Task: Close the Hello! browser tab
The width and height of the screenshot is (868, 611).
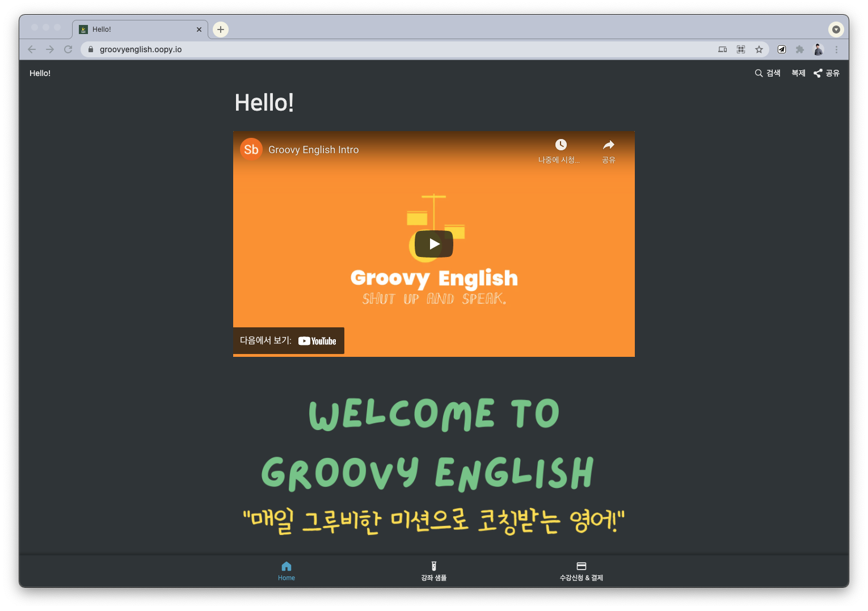Action: (x=199, y=30)
